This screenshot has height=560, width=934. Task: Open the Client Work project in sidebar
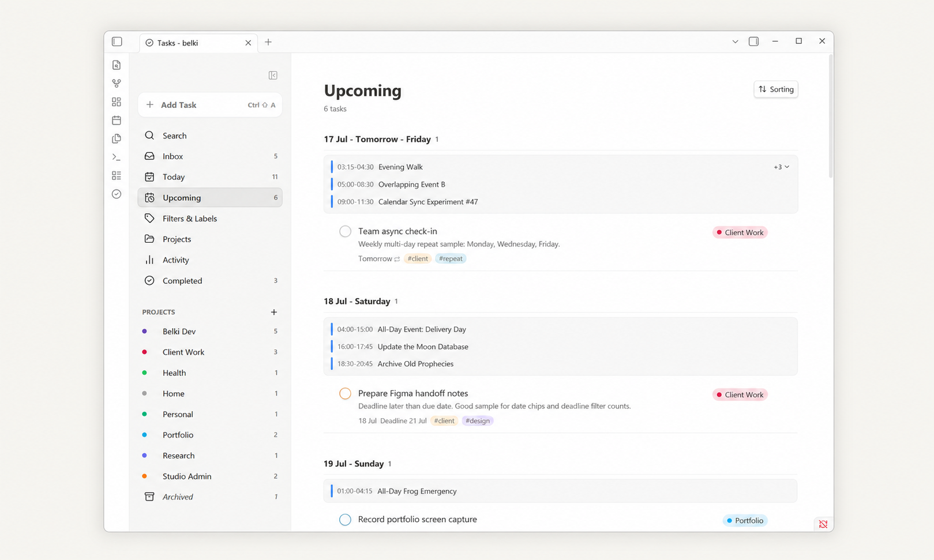point(210,352)
